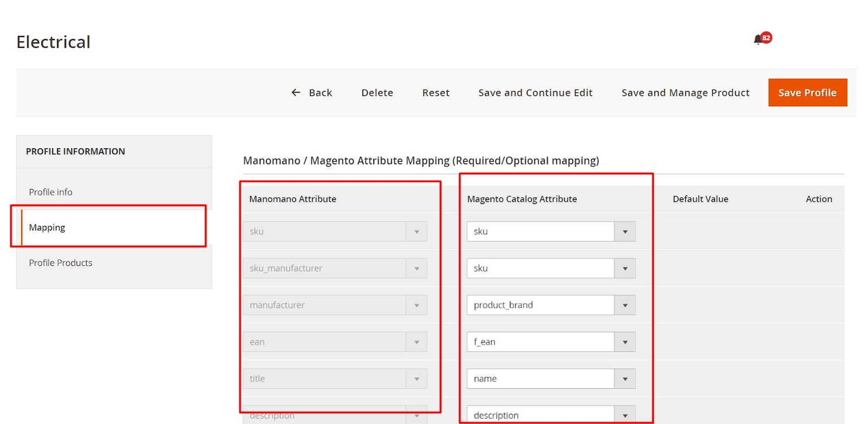Switch to the Mapping tab
This screenshot has height=424, width=868.
click(x=114, y=227)
